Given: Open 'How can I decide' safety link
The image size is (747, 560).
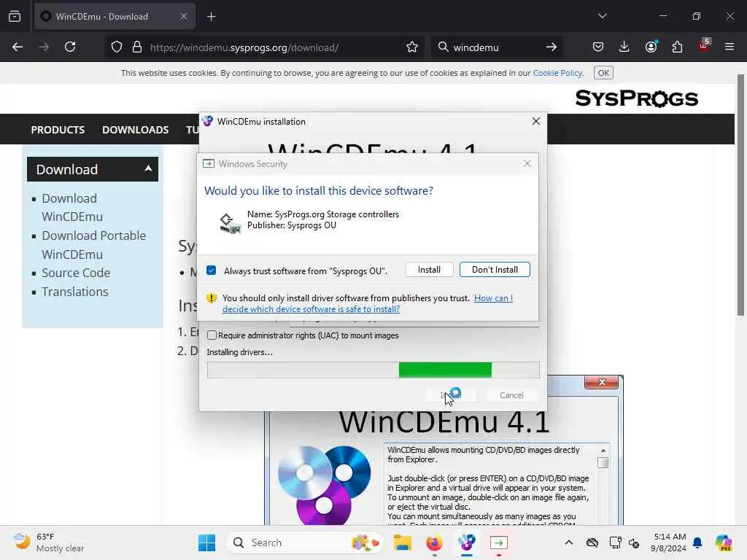Looking at the screenshot, I should point(368,303).
